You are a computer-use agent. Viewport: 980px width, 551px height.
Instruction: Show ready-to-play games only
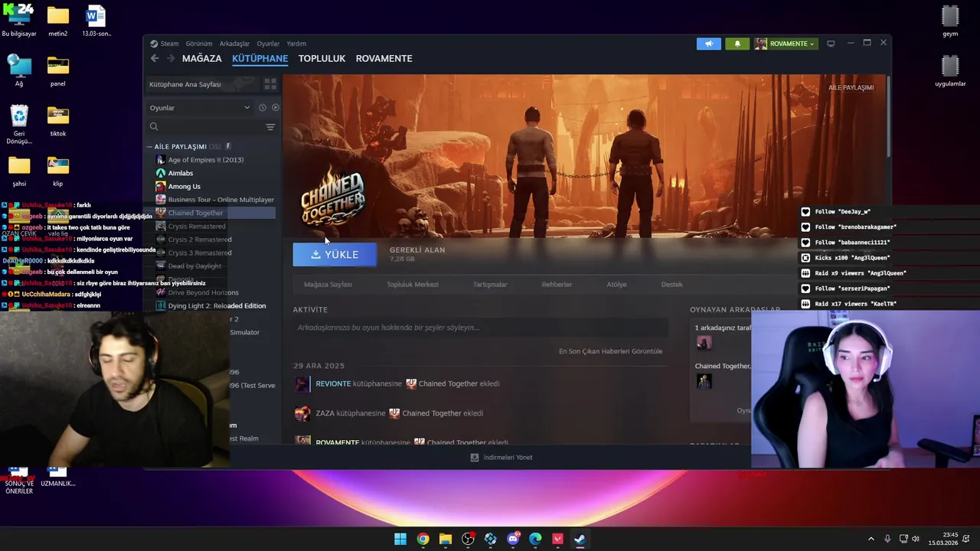[x=276, y=108]
